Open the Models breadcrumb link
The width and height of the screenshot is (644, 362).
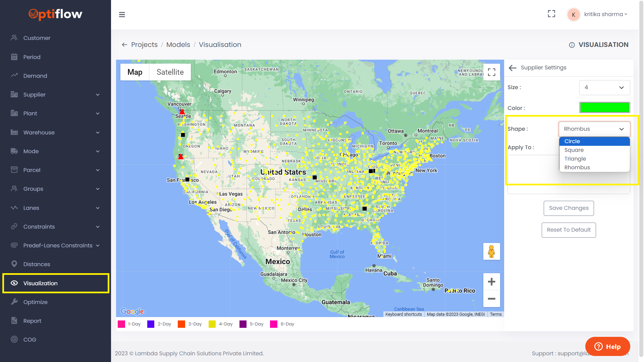click(x=178, y=45)
